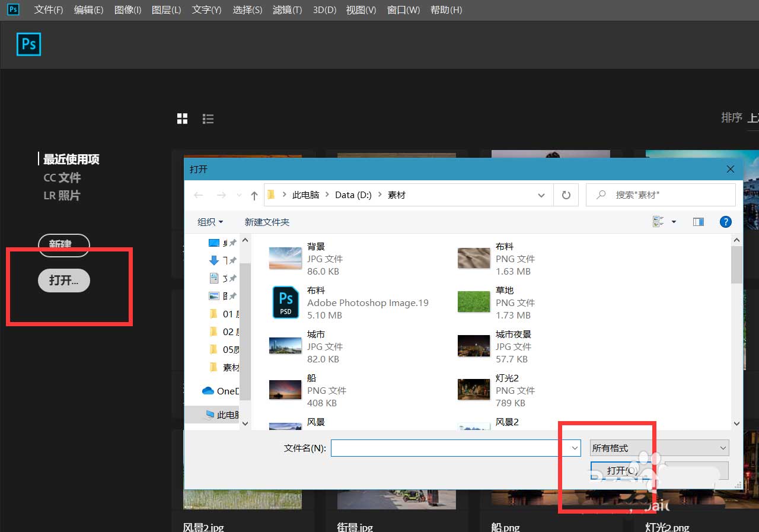This screenshot has width=759, height=532.
Task: Click the file list vertical scrollbar thumb
Action: (736, 265)
